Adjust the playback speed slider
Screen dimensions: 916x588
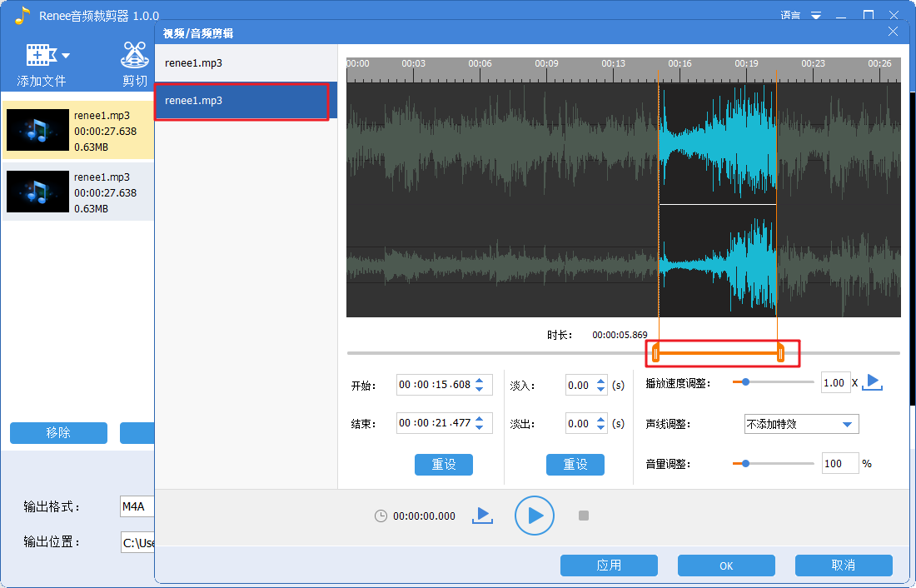(x=745, y=382)
